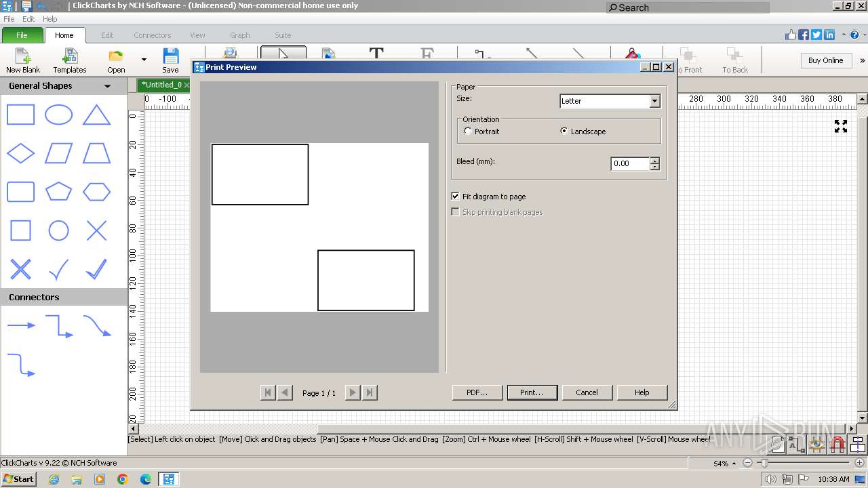This screenshot has width=868, height=488.
Task: Open the Templates toolbar icon
Action: 70,60
